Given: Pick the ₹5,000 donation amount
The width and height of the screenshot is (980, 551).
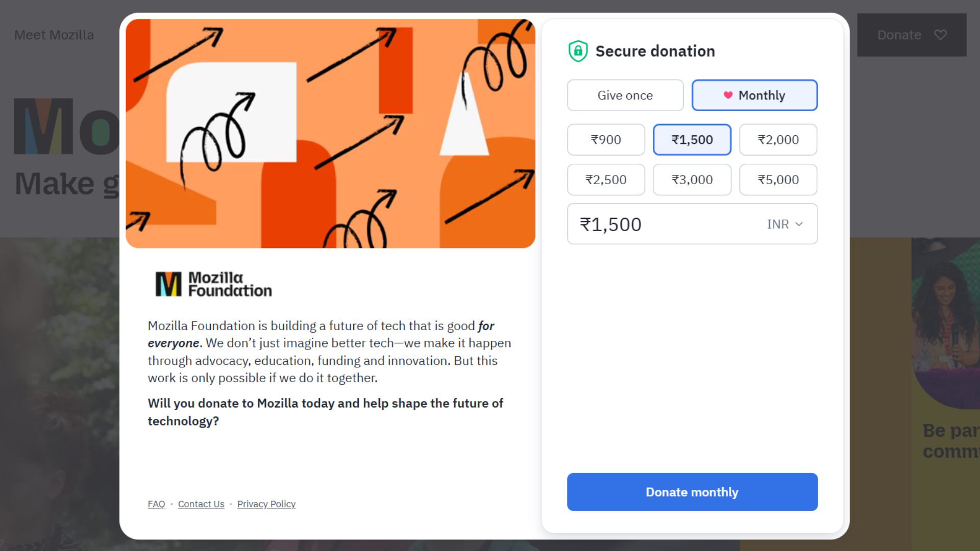Looking at the screenshot, I should 778,180.
